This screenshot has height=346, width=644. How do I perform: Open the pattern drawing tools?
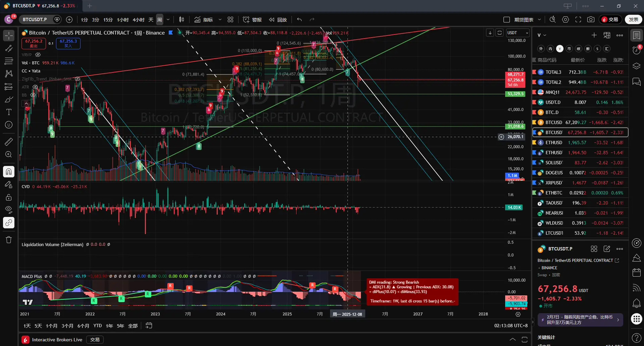click(x=8, y=74)
